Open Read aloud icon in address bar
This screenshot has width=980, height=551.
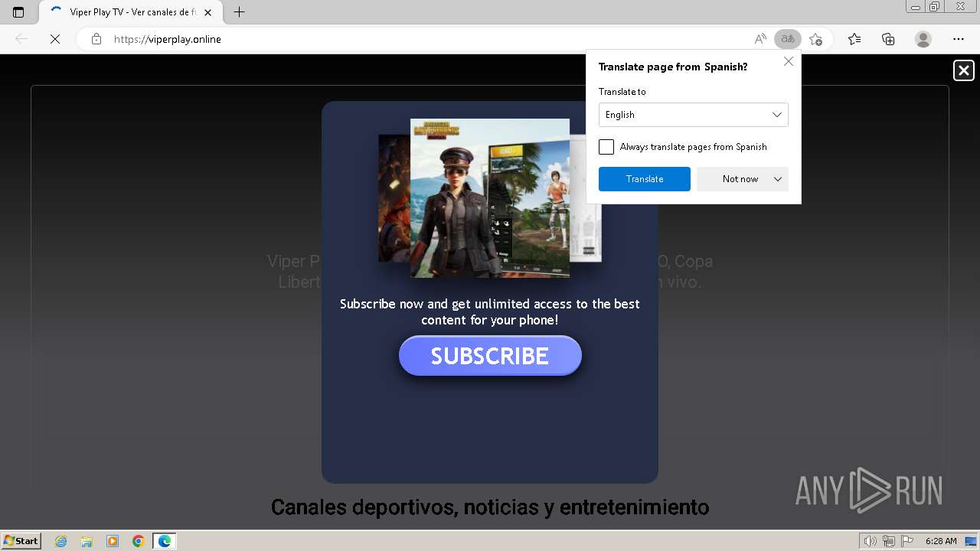[x=760, y=39]
